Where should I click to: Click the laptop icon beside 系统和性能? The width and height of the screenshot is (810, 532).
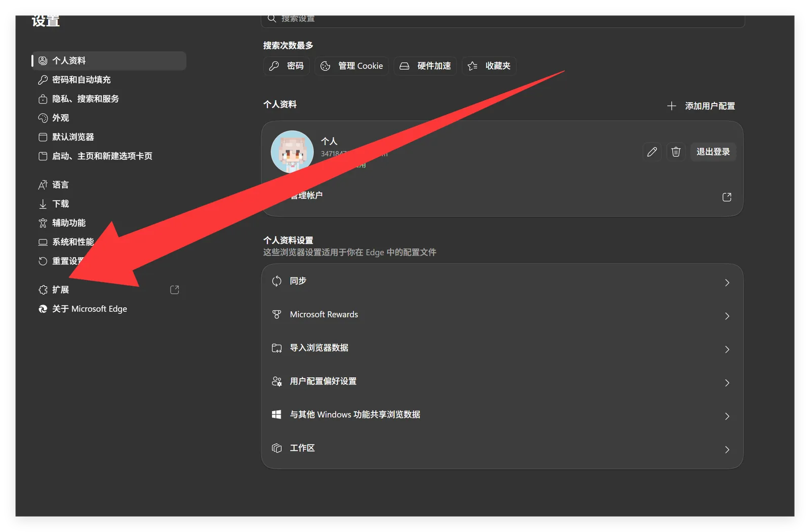tap(43, 242)
